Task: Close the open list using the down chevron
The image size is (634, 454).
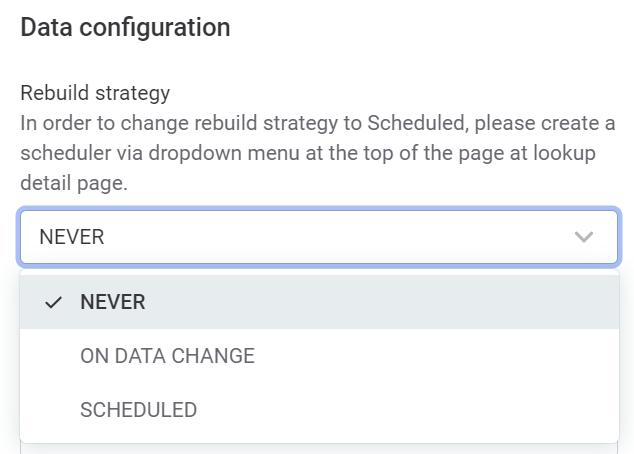Action: (584, 237)
